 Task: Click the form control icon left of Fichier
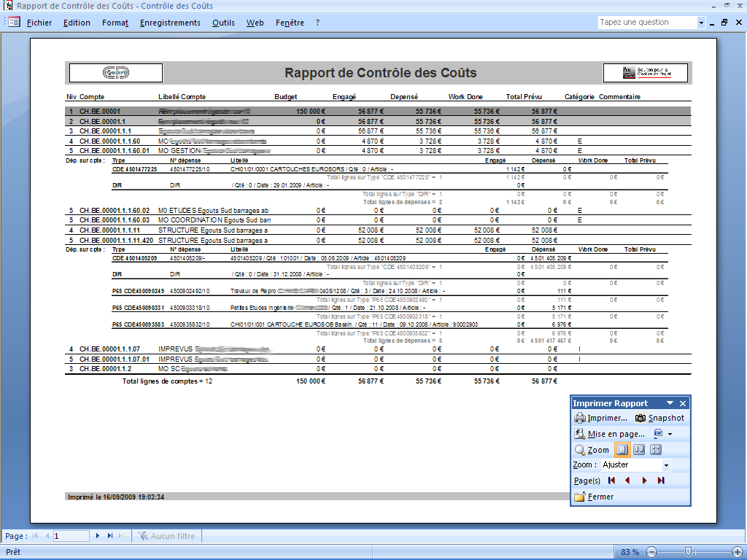[14, 22]
